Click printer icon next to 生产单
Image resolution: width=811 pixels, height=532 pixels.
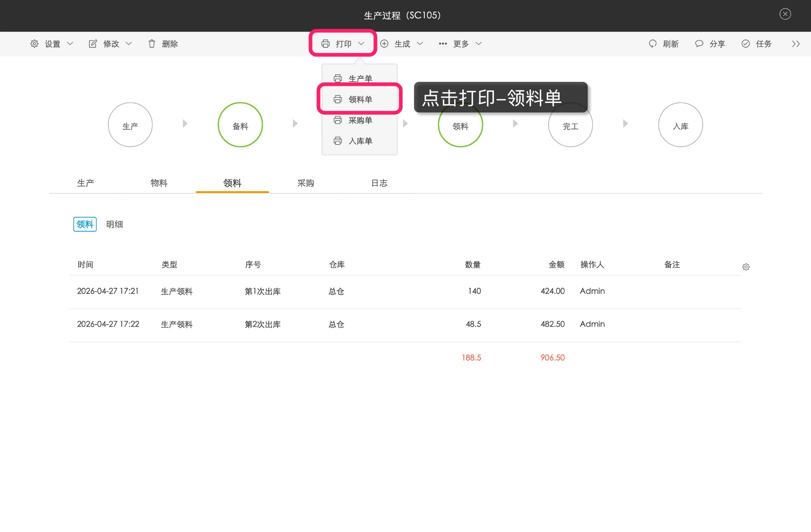(338, 78)
